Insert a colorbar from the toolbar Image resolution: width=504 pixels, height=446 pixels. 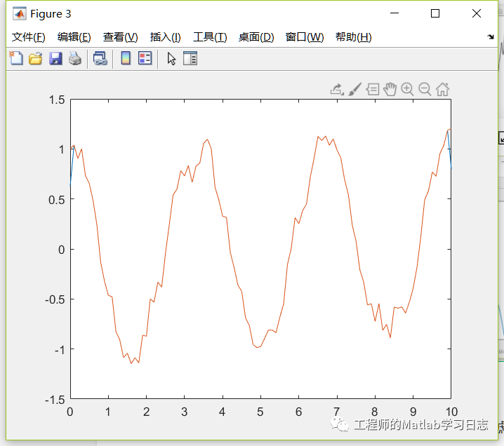(x=126, y=58)
